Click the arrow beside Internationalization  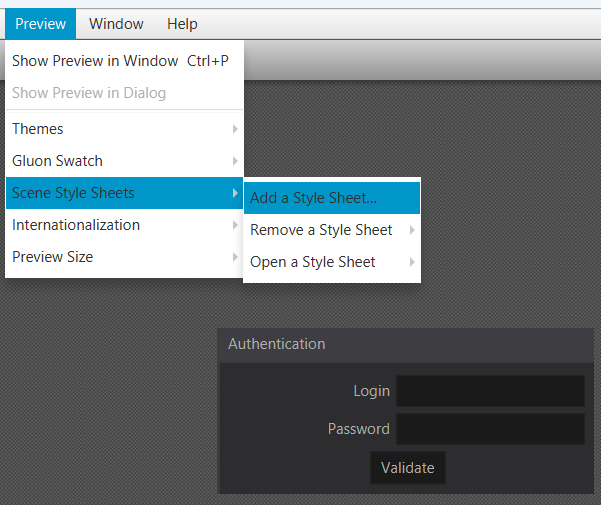point(235,225)
